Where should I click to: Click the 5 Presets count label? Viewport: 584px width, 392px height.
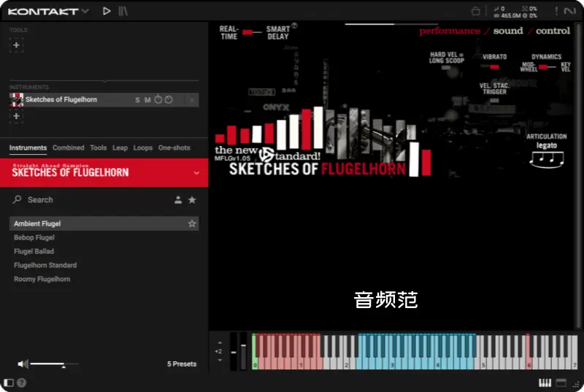coord(182,364)
